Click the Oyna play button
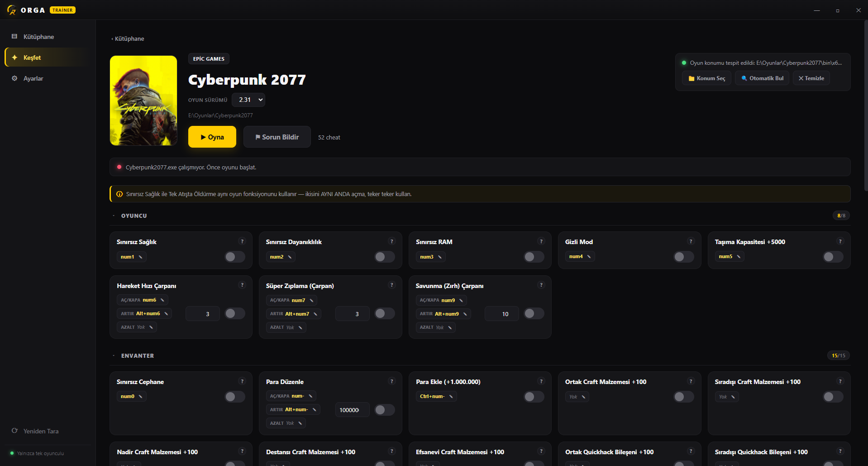The height and width of the screenshot is (466, 868). point(212,137)
